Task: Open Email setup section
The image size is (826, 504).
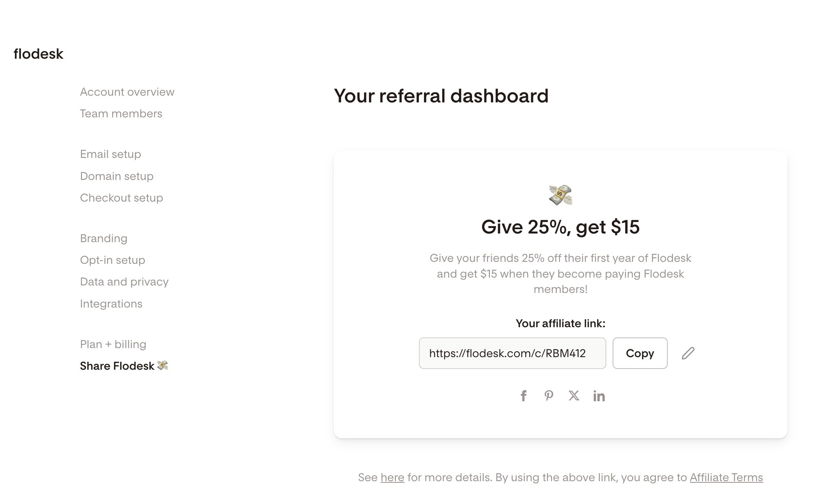Action: click(110, 154)
